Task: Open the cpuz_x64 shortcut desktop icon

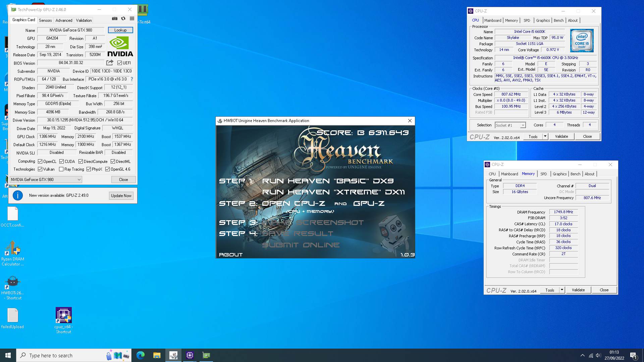Action: coord(63,320)
